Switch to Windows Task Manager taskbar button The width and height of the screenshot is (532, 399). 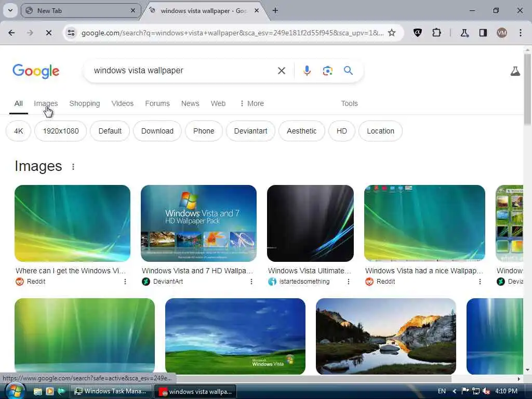pyautogui.click(x=111, y=391)
